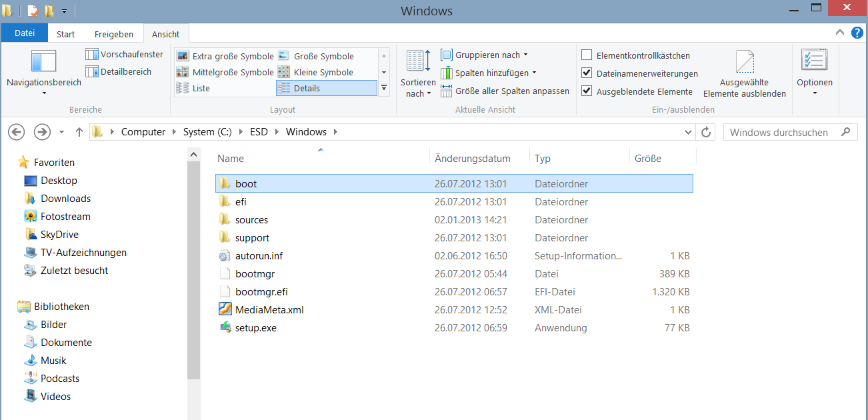This screenshot has height=420, width=868.
Task: Open TV-Aufzeichnungen favorite
Action: 75,253
